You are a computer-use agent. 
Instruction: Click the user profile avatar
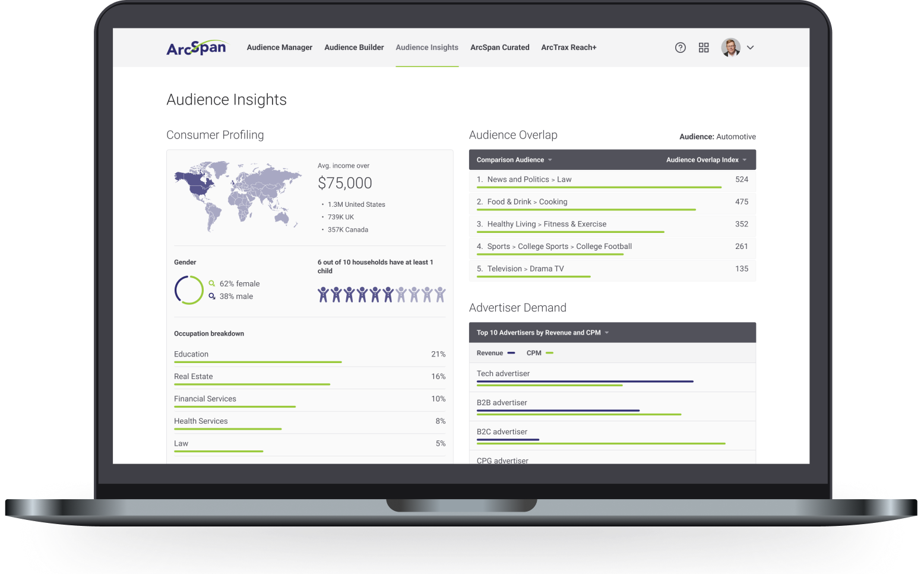tap(731, 48)
